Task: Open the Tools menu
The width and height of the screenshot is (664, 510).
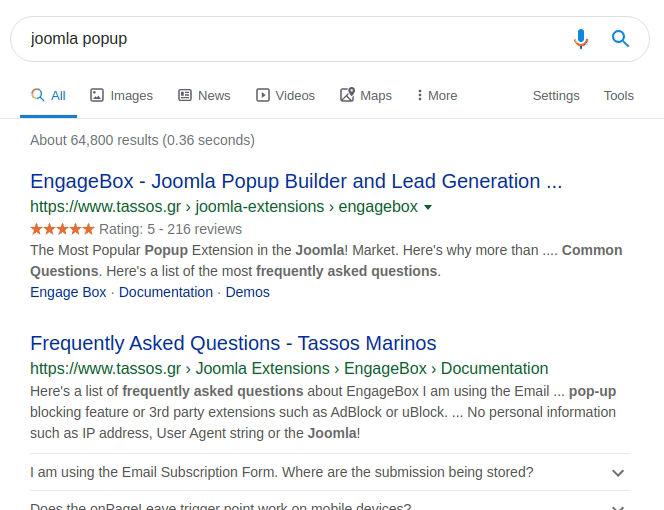Action: [619, 96]
